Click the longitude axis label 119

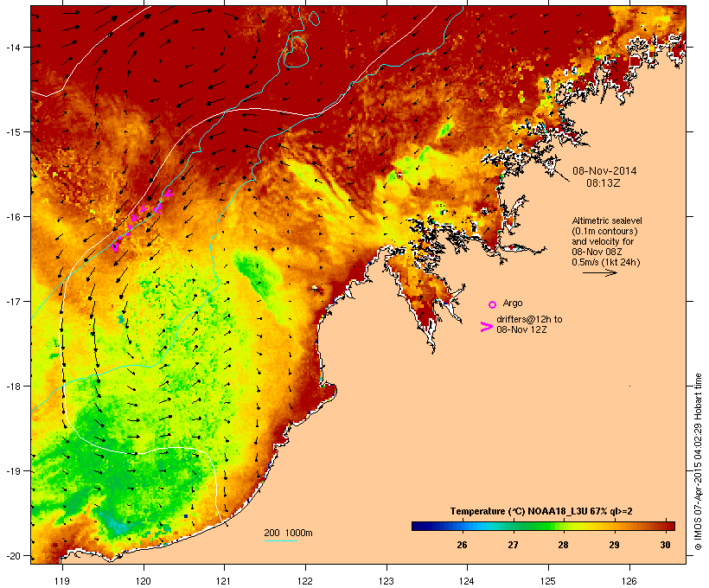62,581
